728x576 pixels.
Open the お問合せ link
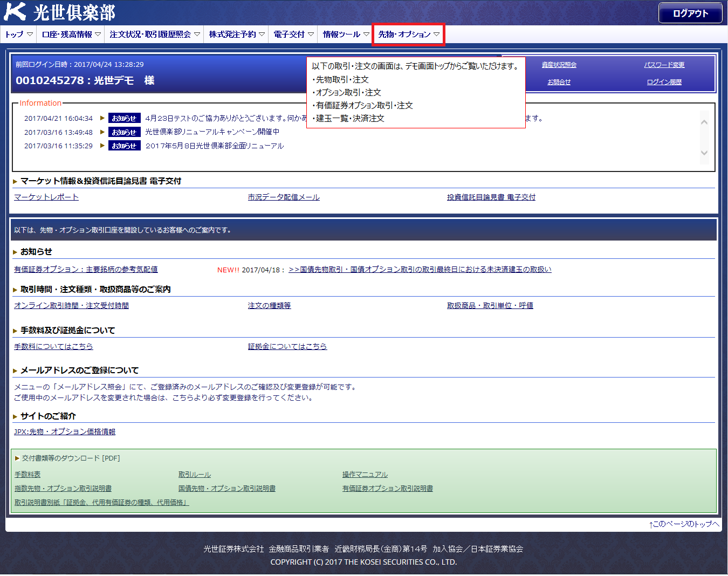(559, 82)
